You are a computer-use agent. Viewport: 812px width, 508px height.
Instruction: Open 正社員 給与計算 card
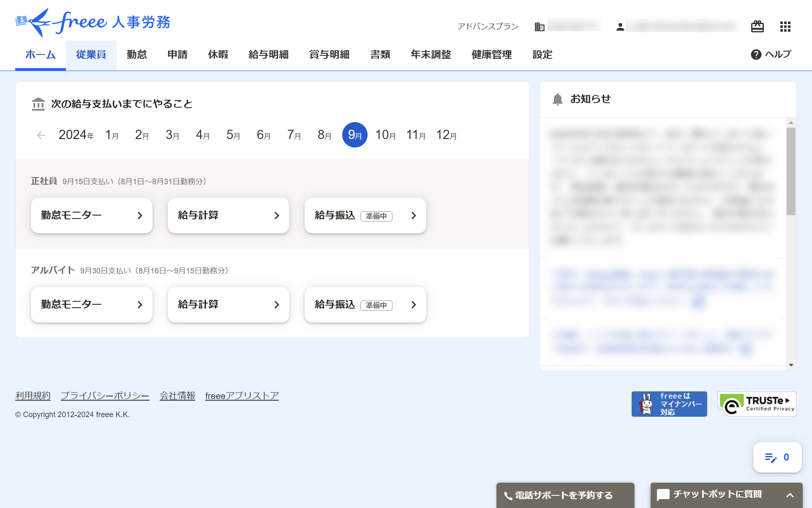point(228,216)
